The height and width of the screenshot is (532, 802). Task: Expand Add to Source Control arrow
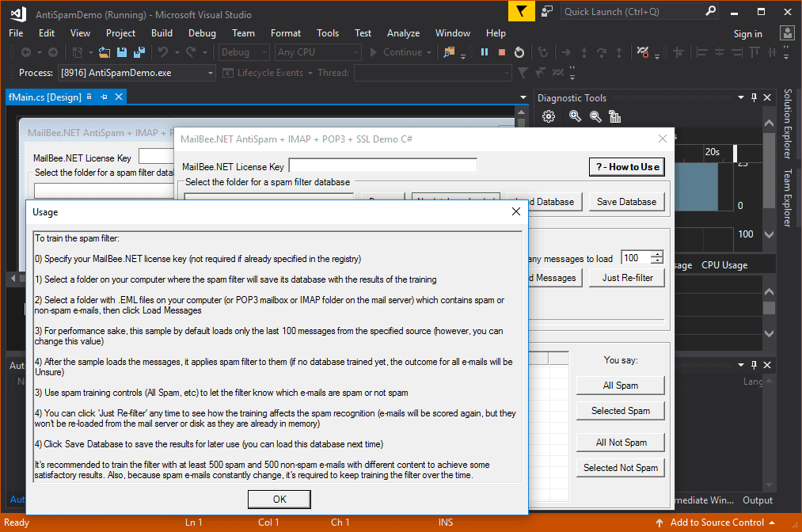pos(772,522)
